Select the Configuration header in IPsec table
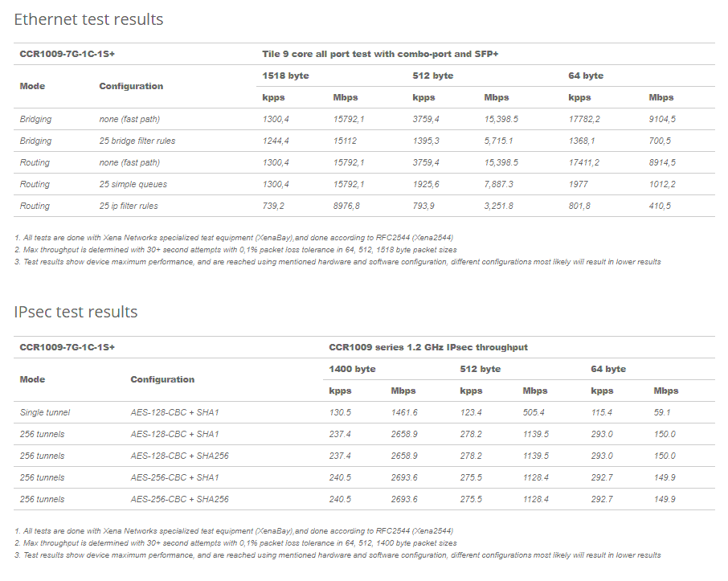The width and height of the screenshot is (728, 581). (x=162, y=379)
